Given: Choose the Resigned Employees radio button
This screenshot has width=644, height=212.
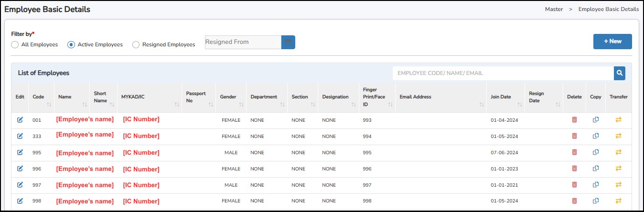Looking at the screenshot, I should pos(136,44).
